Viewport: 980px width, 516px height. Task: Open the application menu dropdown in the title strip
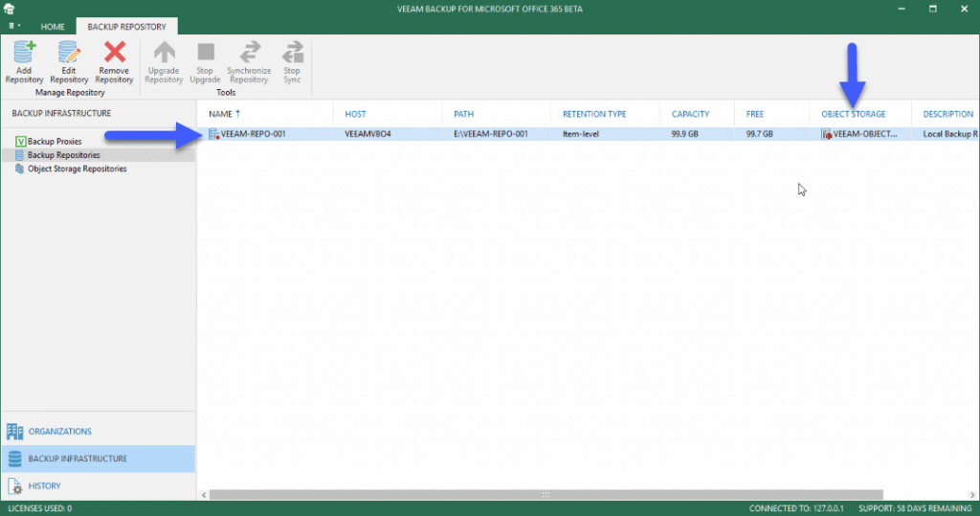click(14, 26)
